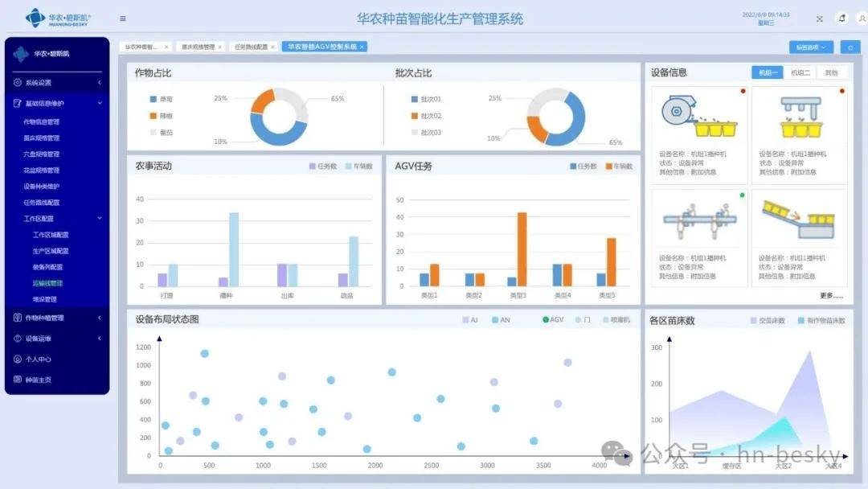Close the 华农种苗智… tab
The width and height of the screenshot is (868, 489).
(x=166, y=47)
